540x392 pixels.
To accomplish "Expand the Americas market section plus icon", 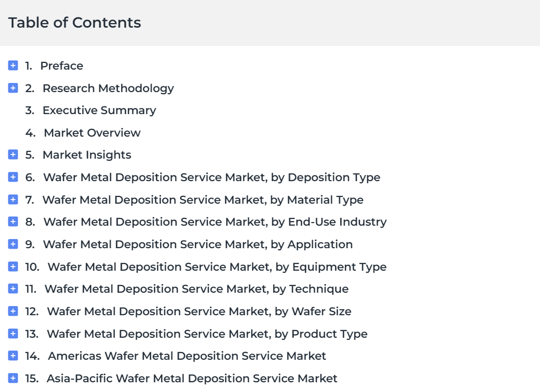I will coord(13,356).
